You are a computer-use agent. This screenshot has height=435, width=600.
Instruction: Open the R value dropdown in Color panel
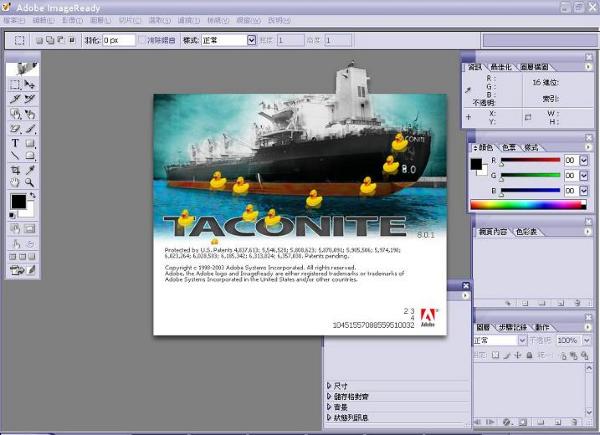coord(584,161)
